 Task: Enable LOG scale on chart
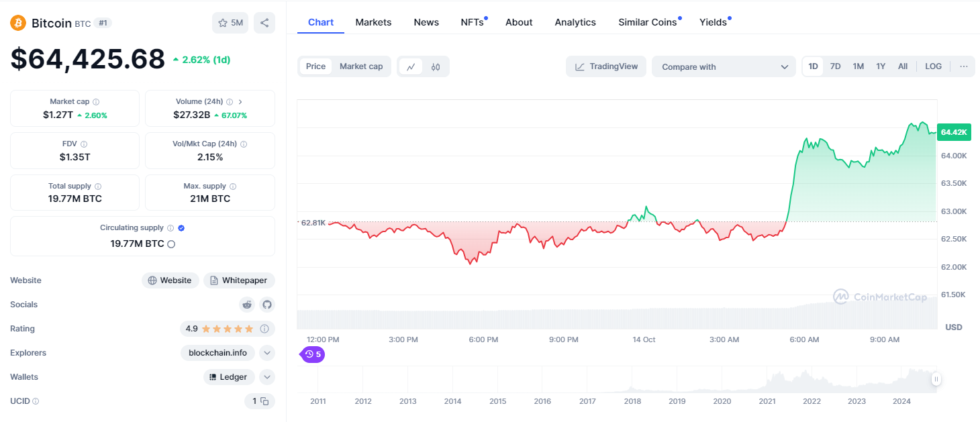pyautogui.click(x=933, y=66)
